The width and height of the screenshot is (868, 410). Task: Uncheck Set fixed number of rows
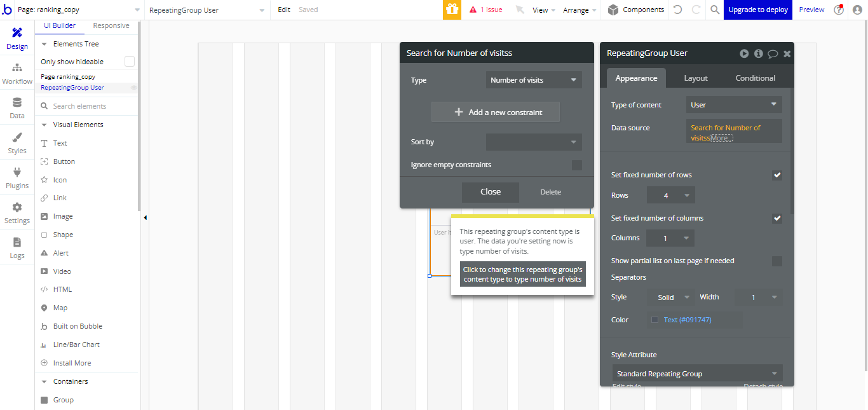click(777, 175)
